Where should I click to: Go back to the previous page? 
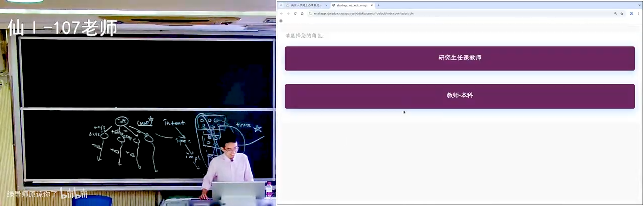pyautogui.click(x=281, y=14)
